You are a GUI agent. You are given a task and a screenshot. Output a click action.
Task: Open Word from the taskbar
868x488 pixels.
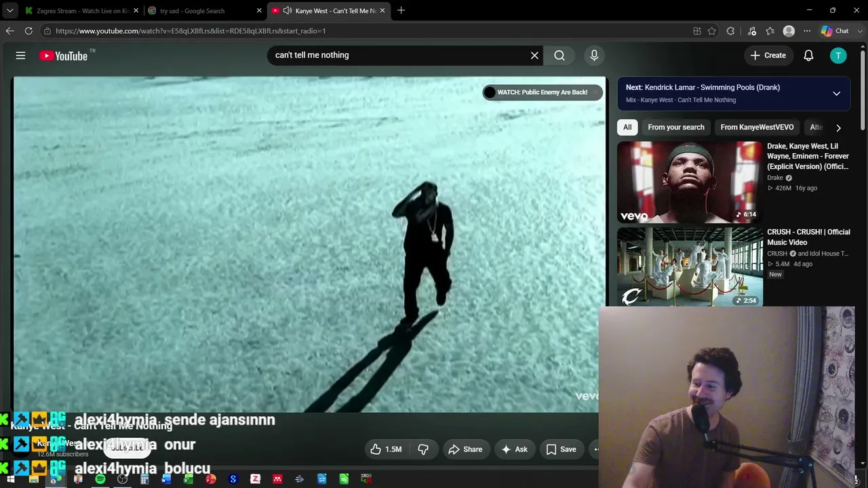(166, 479)
